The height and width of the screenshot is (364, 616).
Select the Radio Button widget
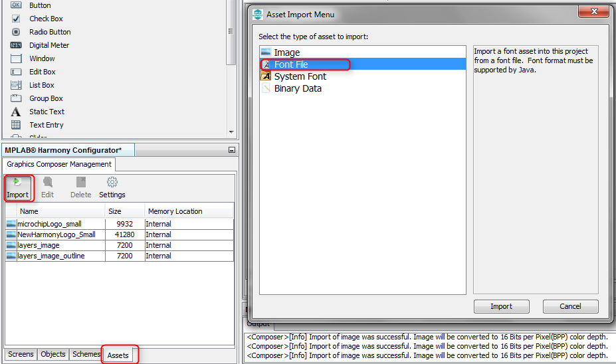pyautogui.click(x=50, y=32)
